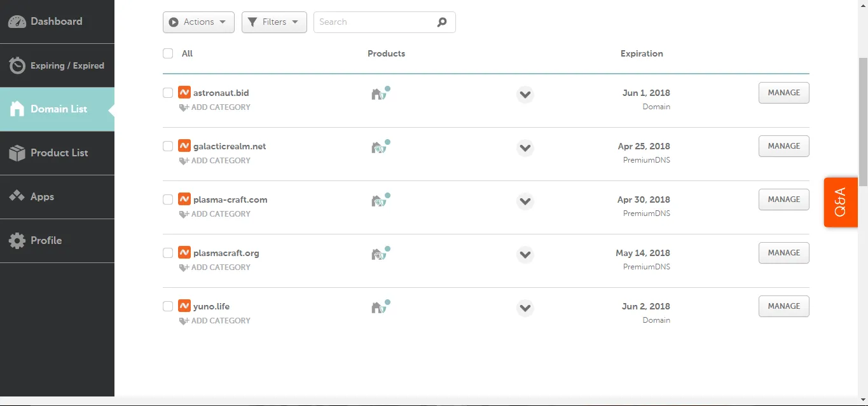
Task: Click the Expiring clock icon
Action: tap(17, 65)
